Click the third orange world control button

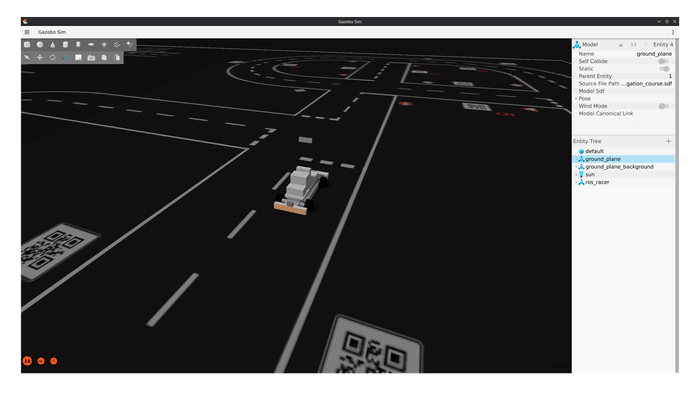point(54,361)
